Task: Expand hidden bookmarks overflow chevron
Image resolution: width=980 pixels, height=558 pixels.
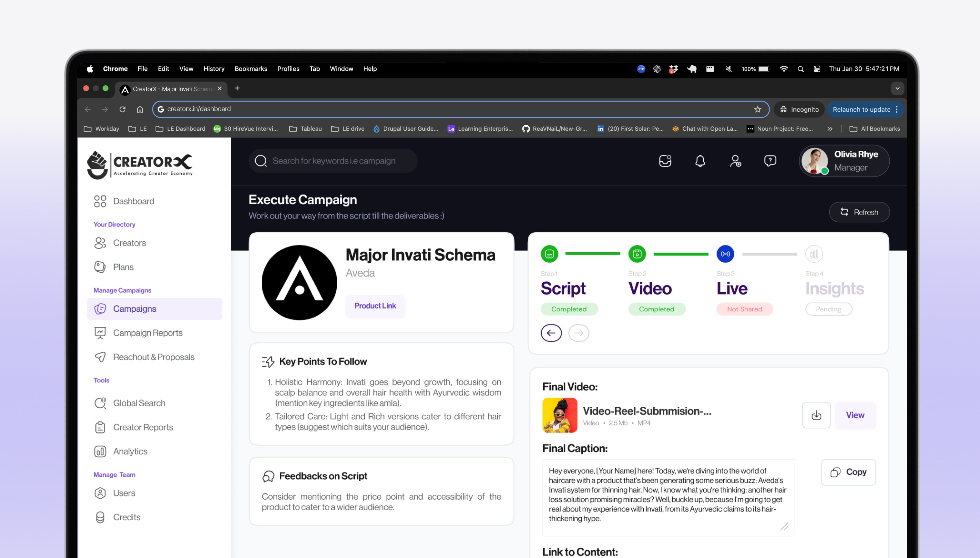Action: 830,129
